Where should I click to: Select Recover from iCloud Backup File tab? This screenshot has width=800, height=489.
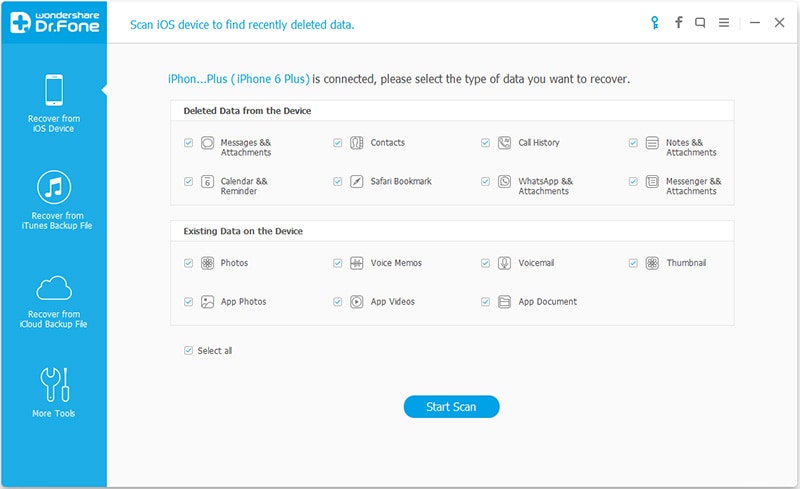pyautogui.click(x=53, y=301)
